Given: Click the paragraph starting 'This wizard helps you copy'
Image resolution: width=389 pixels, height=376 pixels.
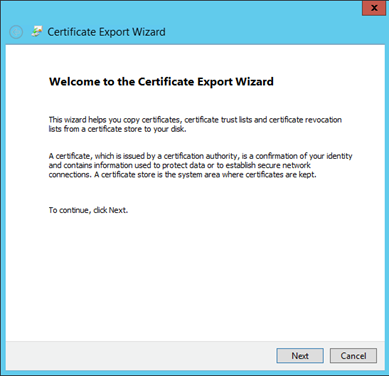Looking at the screenshot, I should coord(195,124).
